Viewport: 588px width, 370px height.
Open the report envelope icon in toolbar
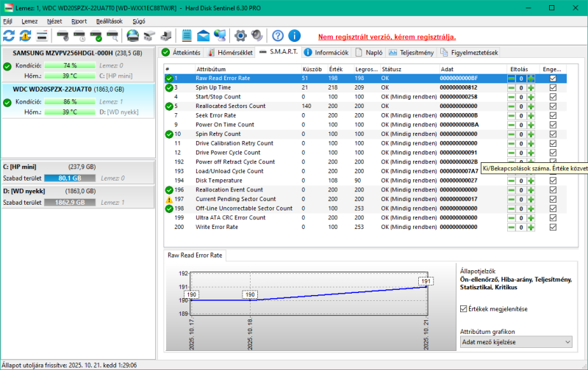pos(202,35)
